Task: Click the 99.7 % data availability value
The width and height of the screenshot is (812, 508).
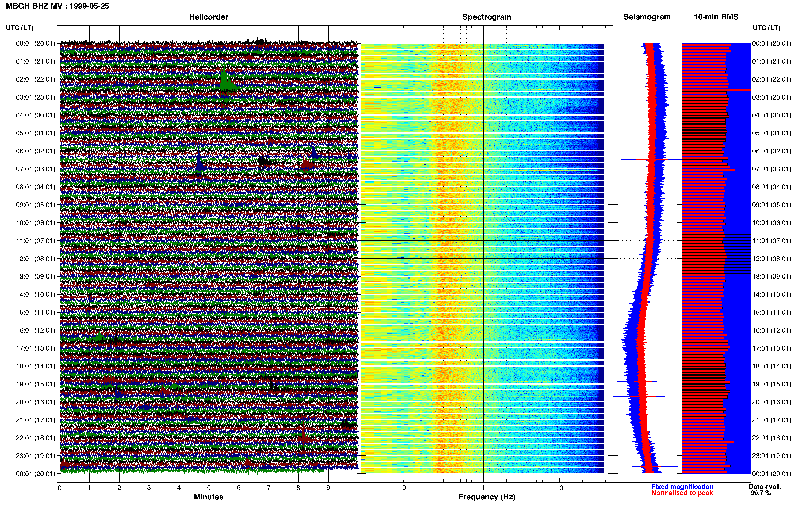Action: [761, 493]
